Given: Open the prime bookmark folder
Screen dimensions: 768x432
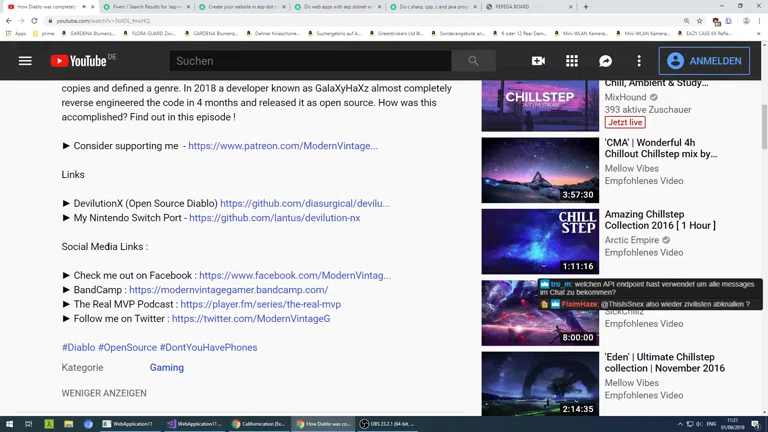Looking at the screenshot, I should pos(44,33).
